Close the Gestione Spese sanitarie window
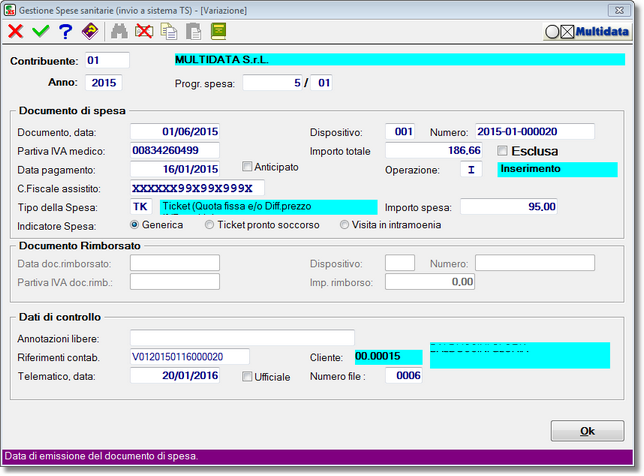Viewport: 644px width, 476px height. pyautogui.click(x=619, y=10)
